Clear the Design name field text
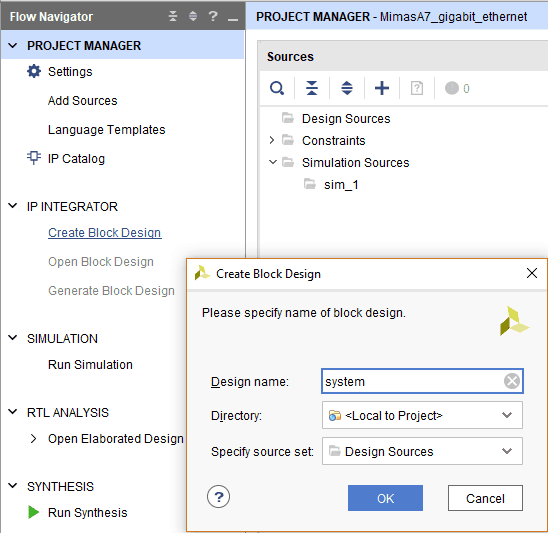The image size is (548, 533). (x=512, y=381)
